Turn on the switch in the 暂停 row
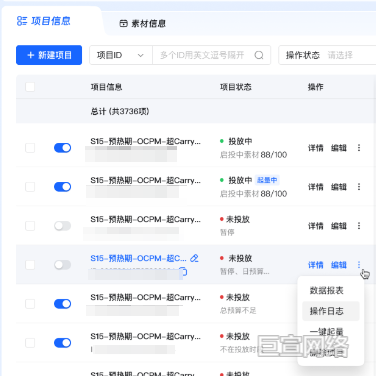The width and height of the screenshot is (376, 376). (x=63, y=226)
